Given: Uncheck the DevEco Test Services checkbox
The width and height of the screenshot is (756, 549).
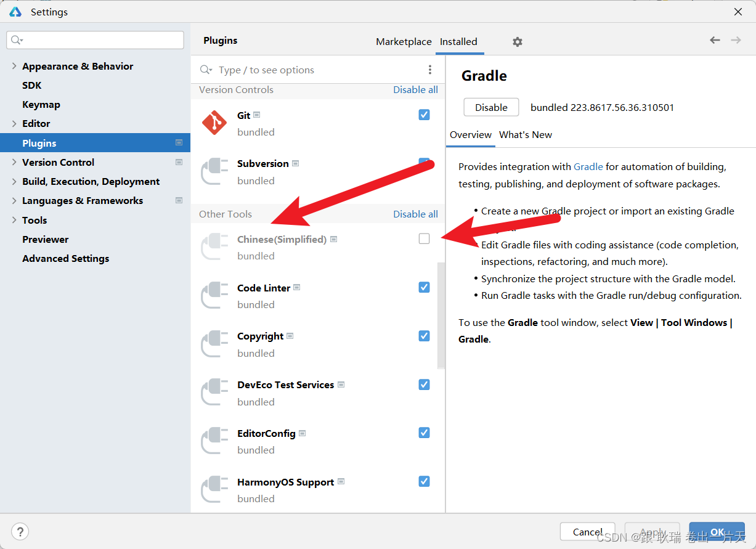Looking at the screenshot, I should (x=424, y=384).
